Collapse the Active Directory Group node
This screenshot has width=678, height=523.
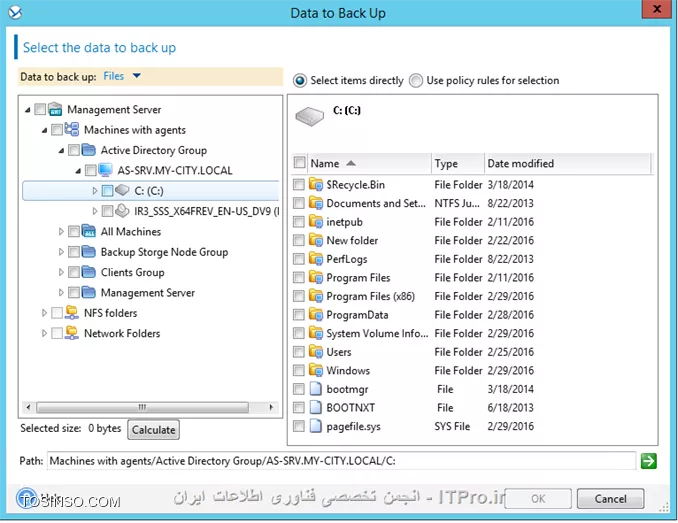tap(61, 150)
